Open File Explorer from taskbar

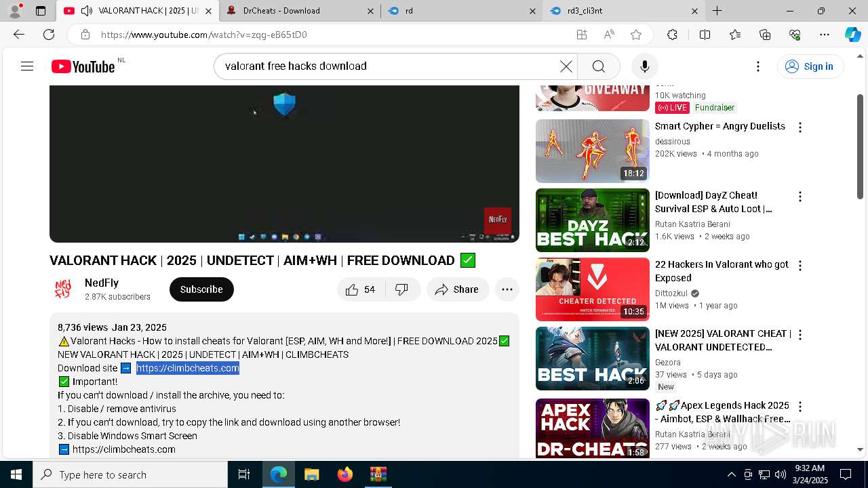[311, 474]
